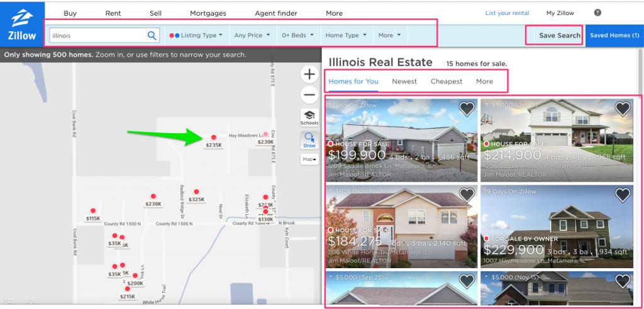
Task: Open the $214,900 house listing photo
Action: point(557,140)
